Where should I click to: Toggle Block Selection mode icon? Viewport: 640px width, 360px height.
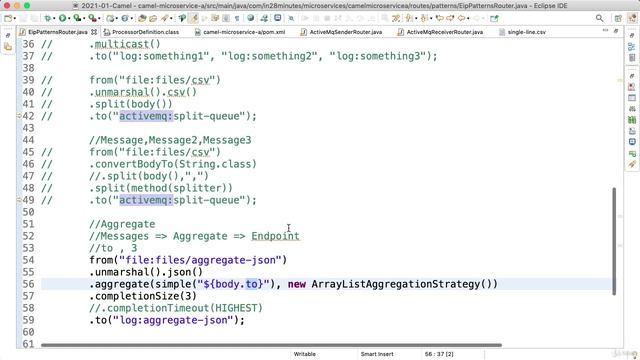tap(226, 18)
